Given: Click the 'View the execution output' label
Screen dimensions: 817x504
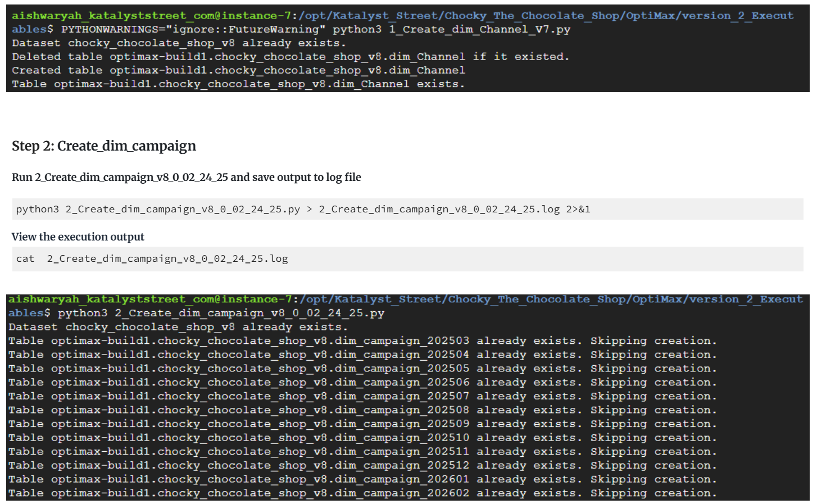Looking at the screenshot, I should pos(78,237).
